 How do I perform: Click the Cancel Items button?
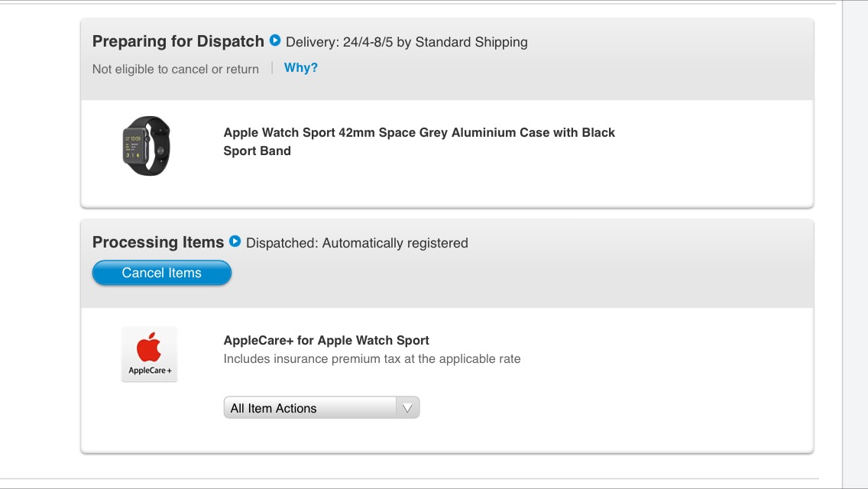pyautogui.click(x=162, y=273)
